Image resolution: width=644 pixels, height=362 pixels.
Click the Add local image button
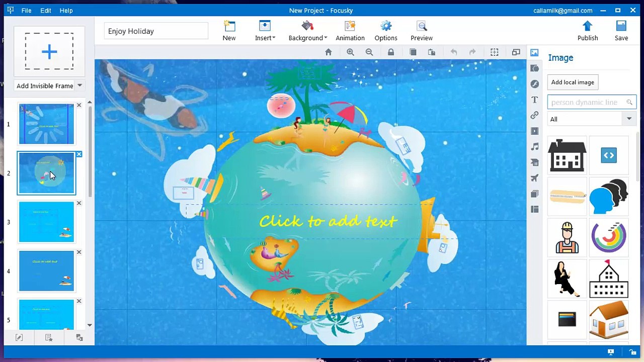click(x=573, y=82)
